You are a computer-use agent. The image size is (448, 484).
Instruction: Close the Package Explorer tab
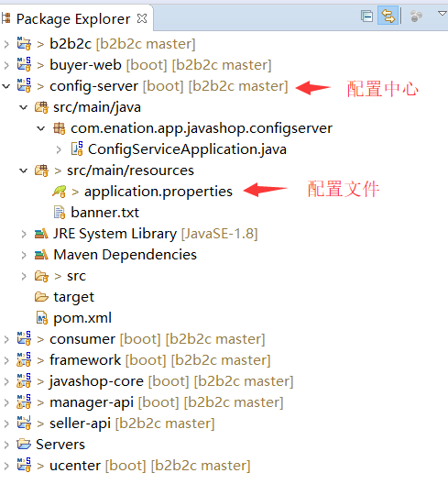coord(142,19)
